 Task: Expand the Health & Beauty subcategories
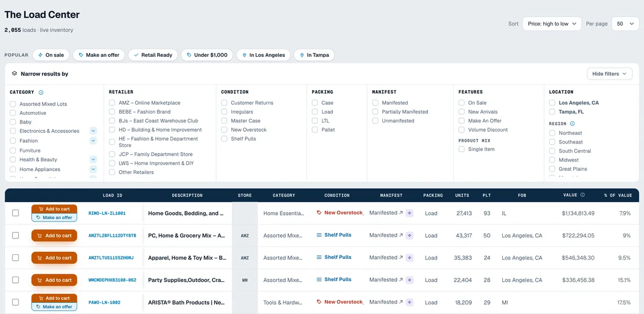click(93, 159)
